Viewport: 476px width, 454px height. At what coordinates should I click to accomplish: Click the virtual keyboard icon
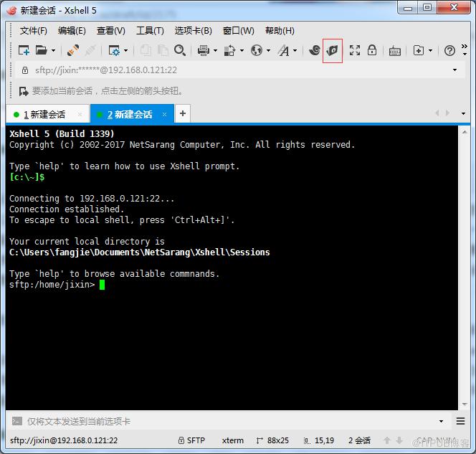(395, 51)
